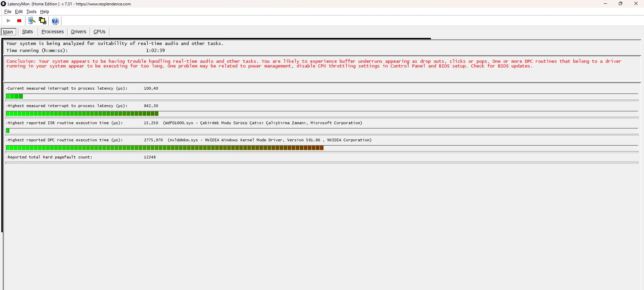Viewport: 644px width, 290px height.
Task: Stop the monitor with the red square
Action: point(19,21)
